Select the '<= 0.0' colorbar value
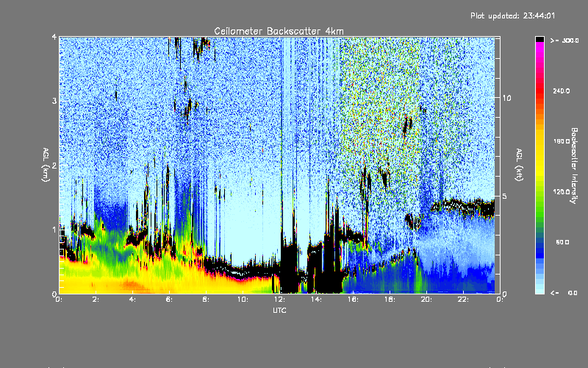 point(564,292)
